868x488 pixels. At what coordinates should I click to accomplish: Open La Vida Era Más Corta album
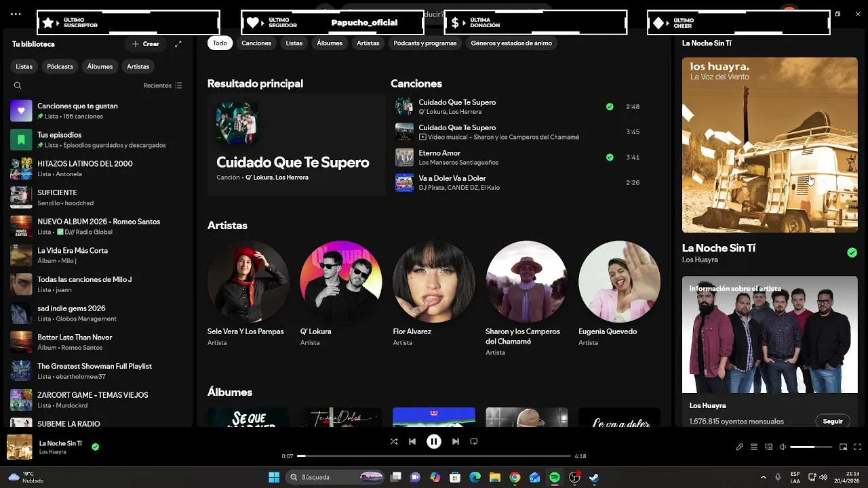(98, 256)
